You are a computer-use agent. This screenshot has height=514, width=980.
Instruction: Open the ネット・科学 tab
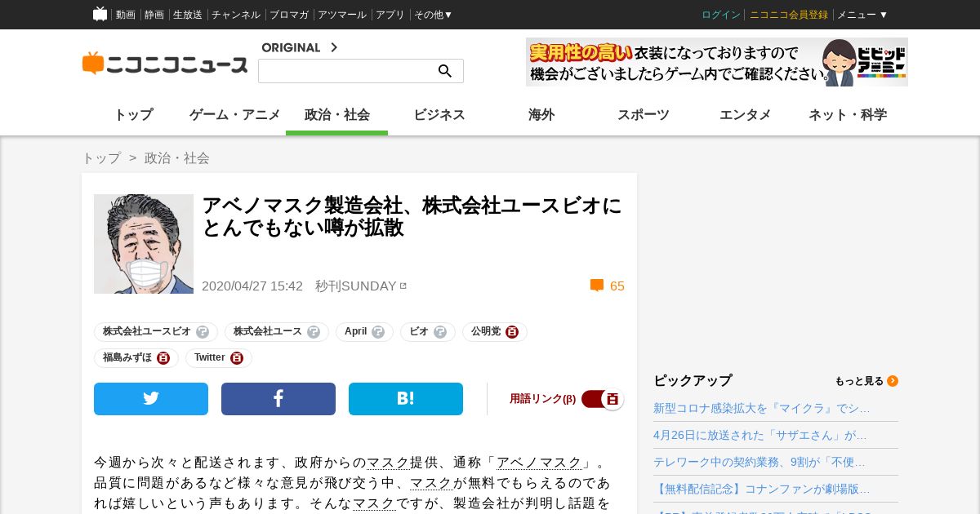[848, 115]
